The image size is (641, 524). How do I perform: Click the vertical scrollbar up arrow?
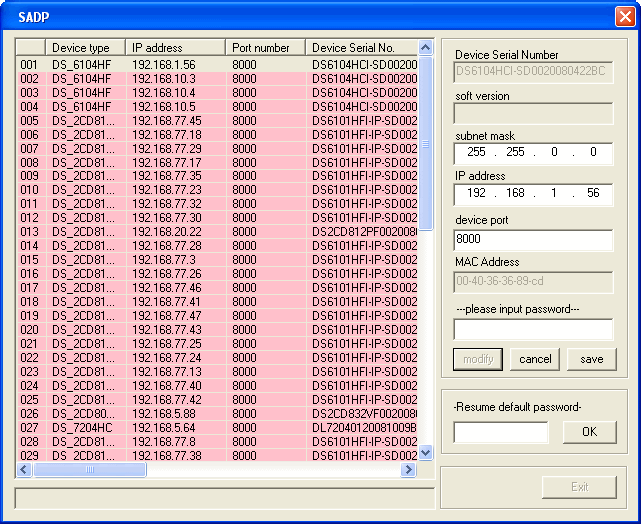(426, 48)
